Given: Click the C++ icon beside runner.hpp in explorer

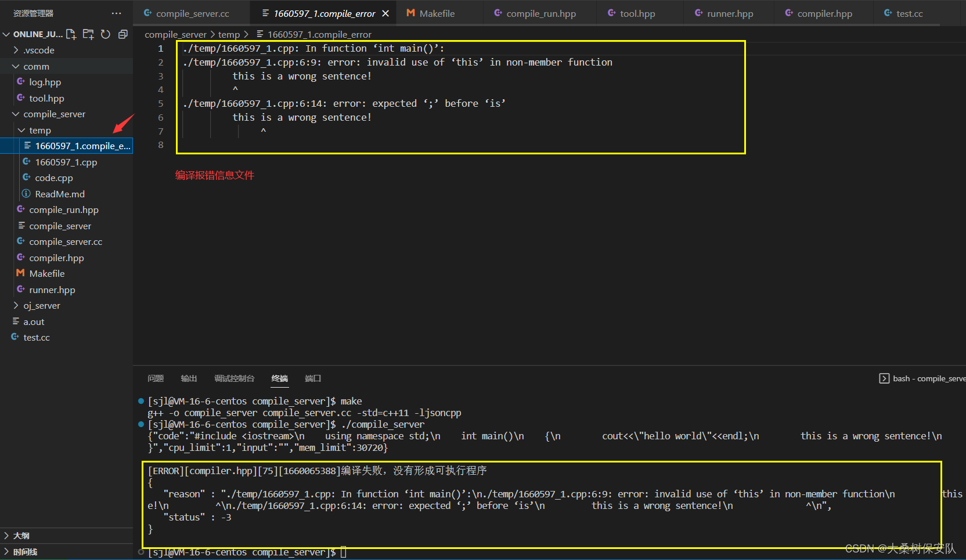Looking at the screenshot, I should (21, 290).
